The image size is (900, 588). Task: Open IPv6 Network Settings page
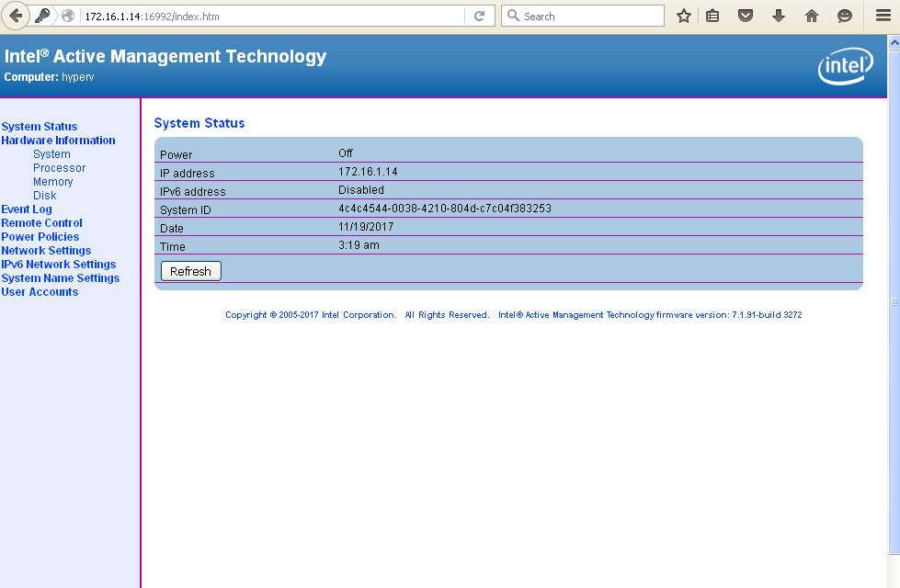(x=59, y=264)
